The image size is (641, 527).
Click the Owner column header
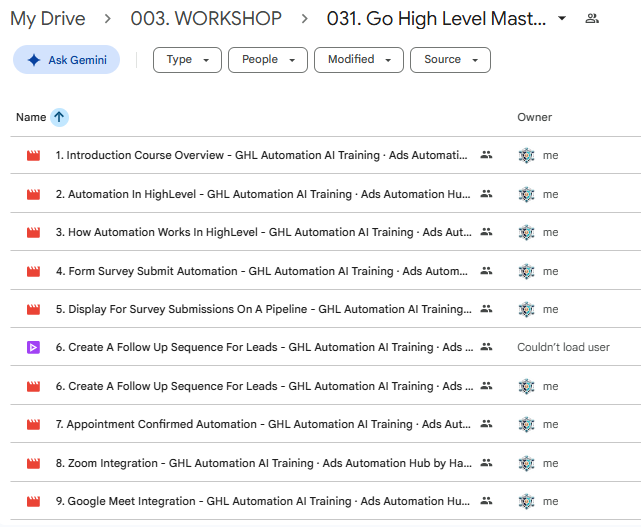(534, 117)
